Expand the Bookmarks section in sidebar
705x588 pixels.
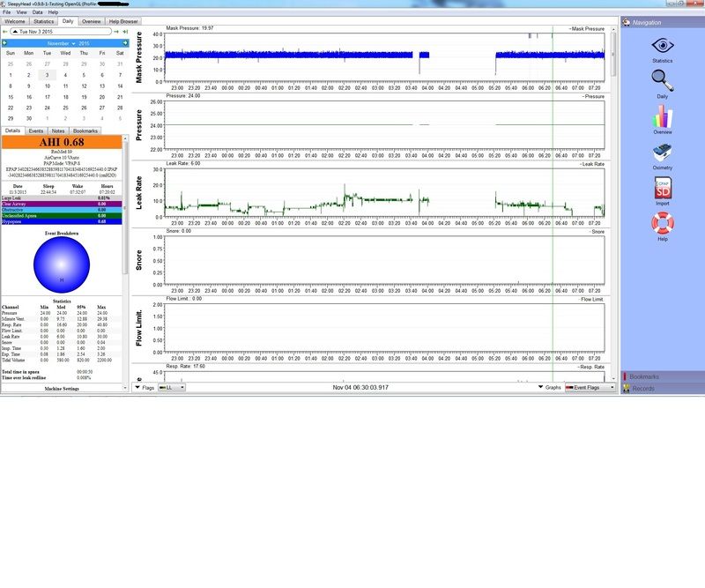click(663, 376)
